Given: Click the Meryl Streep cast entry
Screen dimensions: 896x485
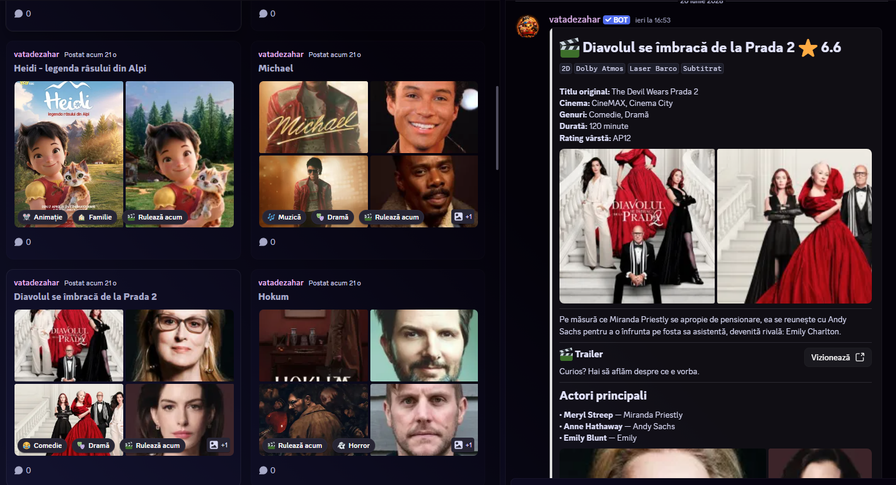Looking at the screenshot, I should (621, 415).
